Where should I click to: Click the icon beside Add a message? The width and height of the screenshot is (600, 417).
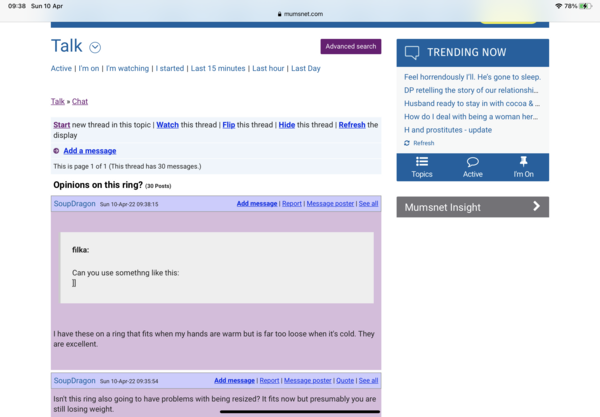coord(56,151)
